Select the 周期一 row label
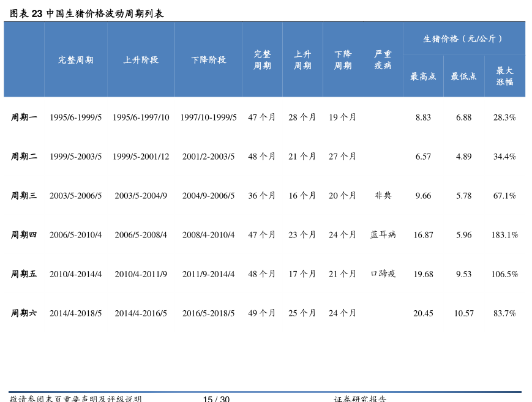Image resolution: width=532 pixels, height=402 pixels. click(24, 117)
